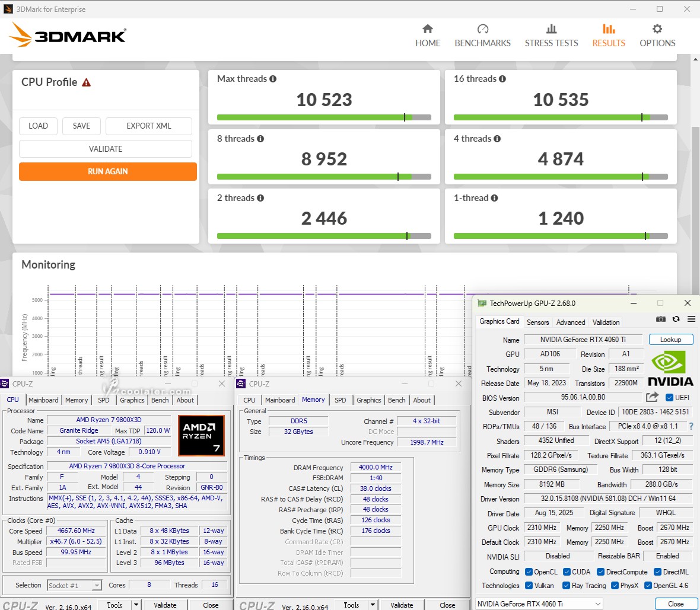
Task: Expand the Socket #1 selection dropdown
Action: 97,586
